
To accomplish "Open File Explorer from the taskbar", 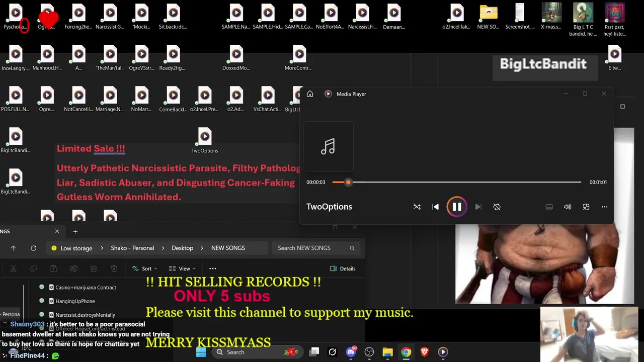I will [x=387, y=352].
